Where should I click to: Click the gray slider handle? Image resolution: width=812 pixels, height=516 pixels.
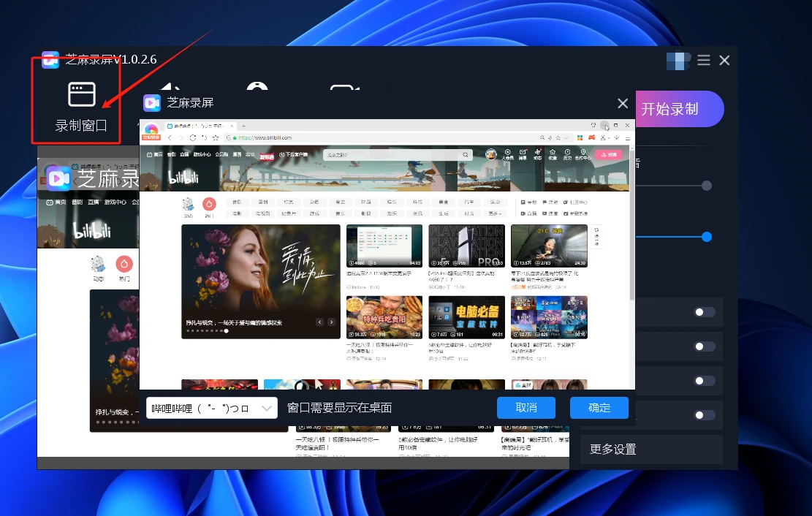(x=706, y=186)
